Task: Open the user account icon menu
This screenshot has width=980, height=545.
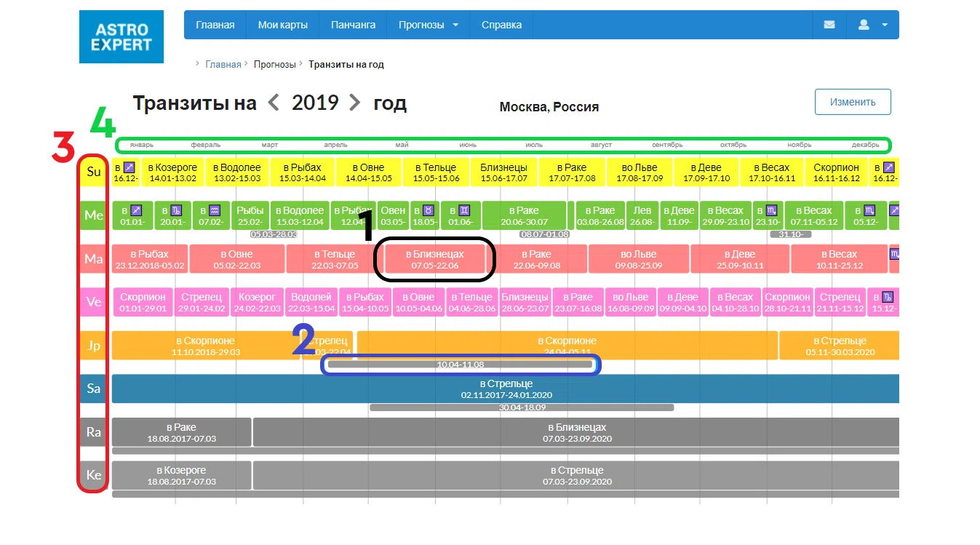Action: (872, 25)
